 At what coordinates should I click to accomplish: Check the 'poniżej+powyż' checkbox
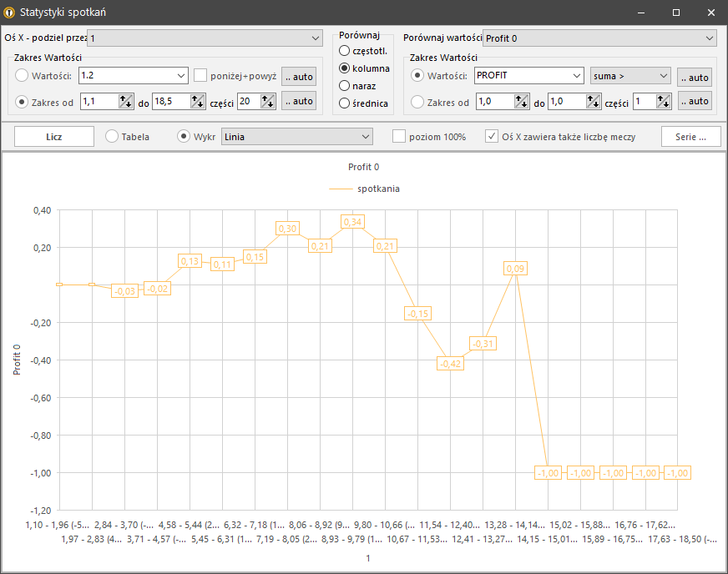pos(200,76)
